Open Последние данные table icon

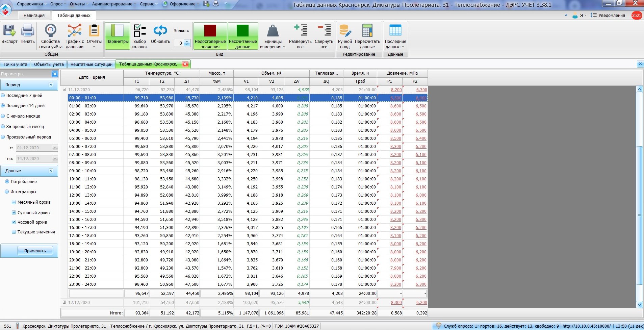395,30
